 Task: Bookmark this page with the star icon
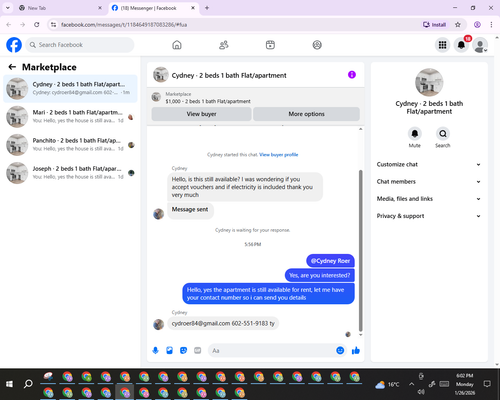coord(458,25)
